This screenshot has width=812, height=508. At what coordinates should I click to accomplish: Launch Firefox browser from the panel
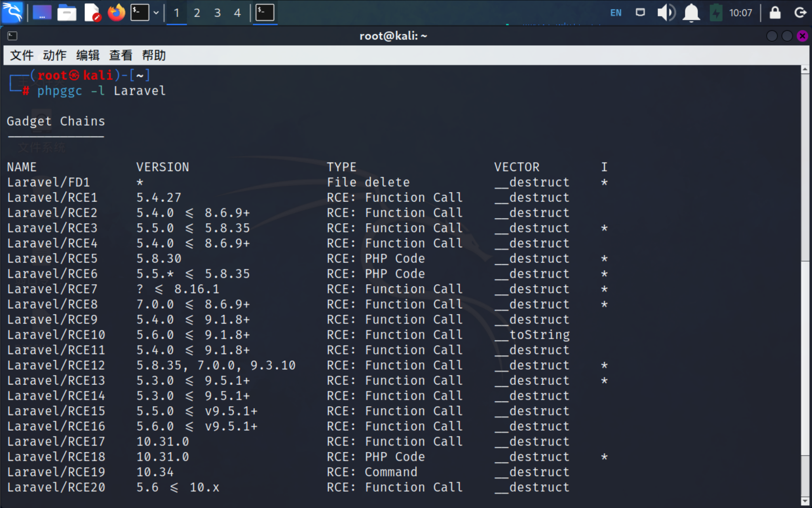click(x=116, y=13)
